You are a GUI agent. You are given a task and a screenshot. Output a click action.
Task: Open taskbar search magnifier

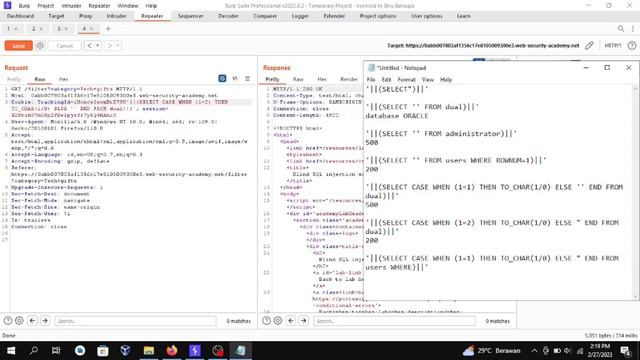[x=34, y=351]
